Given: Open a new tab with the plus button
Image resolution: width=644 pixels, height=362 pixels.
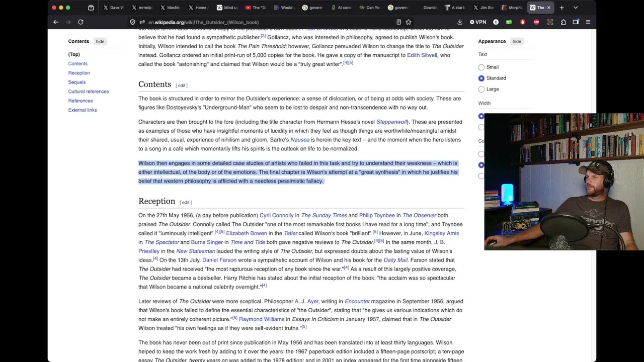Looking at the screenshot, I should (x=561, y=8).
